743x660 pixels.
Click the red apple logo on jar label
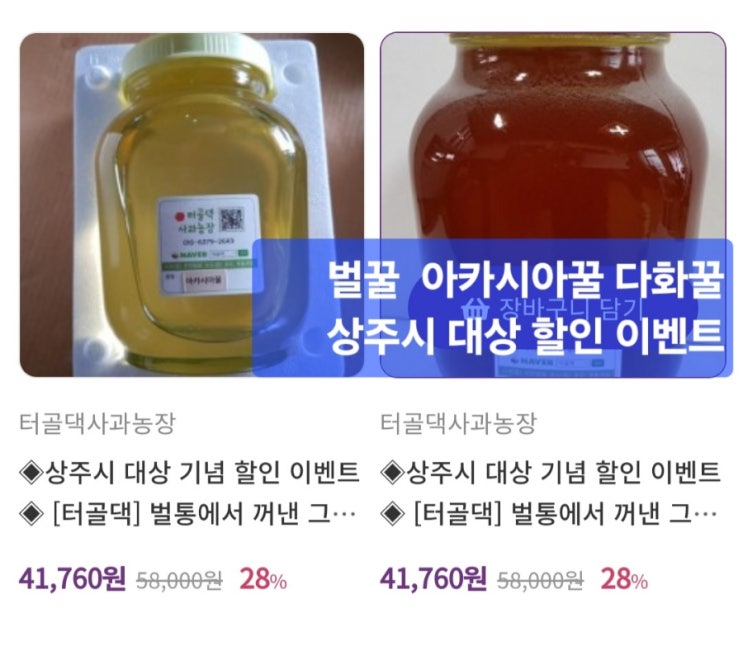pyautogui.click(x=180, y=217)
